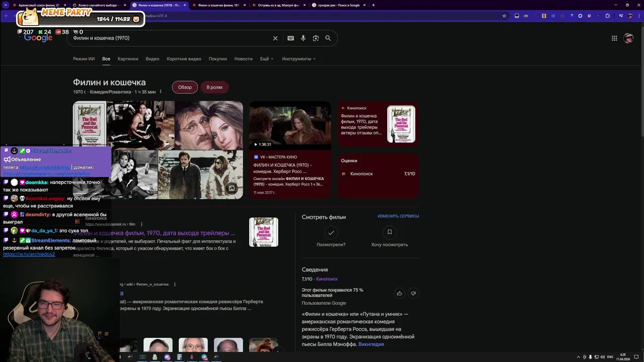This screenshot has height=362, width=644.
Task: Dislike the film with the thumbs down icon
Action: [414, 293]
